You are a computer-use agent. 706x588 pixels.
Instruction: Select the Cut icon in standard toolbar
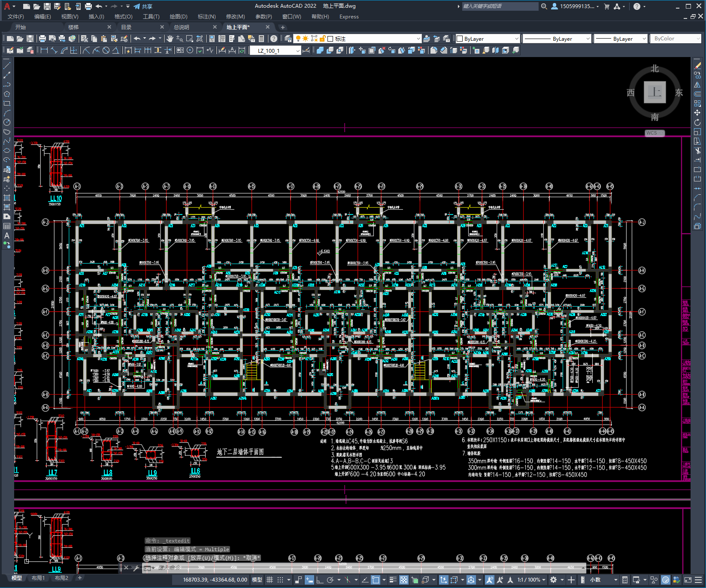point(85,39)
